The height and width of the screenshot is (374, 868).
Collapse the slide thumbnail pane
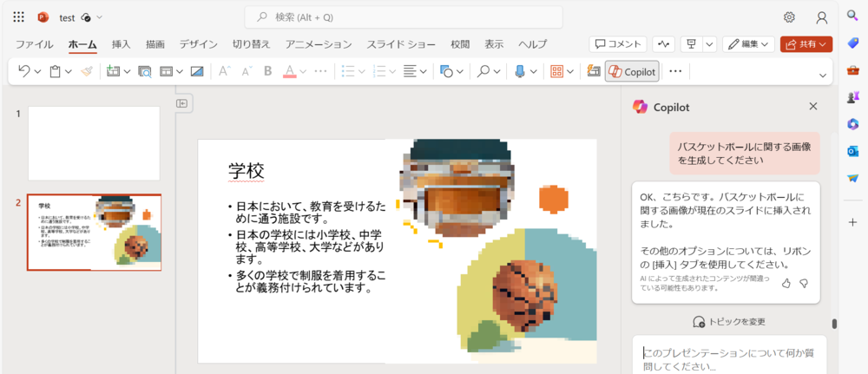[182, 103]
